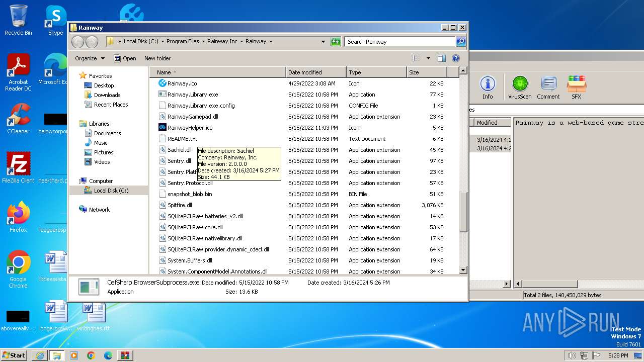The image size is (644, 362).
Task: Click Internet Explorer icon in taskbar
Action: click(x=40, y=355)
